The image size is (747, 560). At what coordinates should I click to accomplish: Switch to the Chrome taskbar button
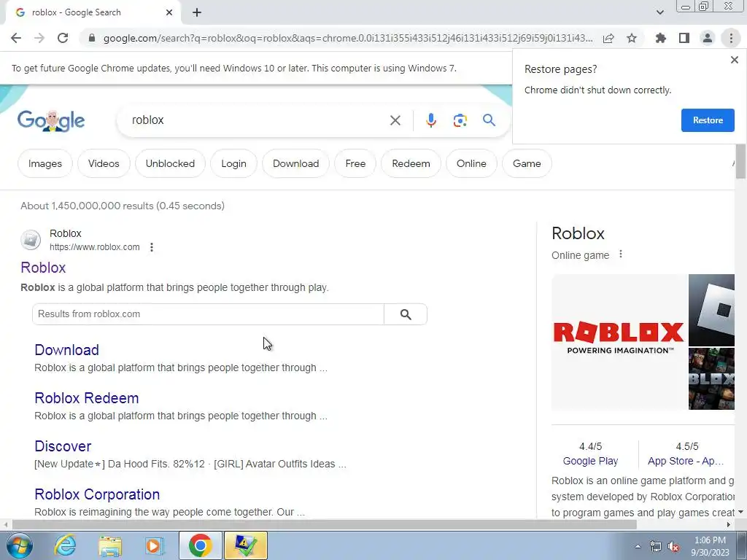(200, 545)
